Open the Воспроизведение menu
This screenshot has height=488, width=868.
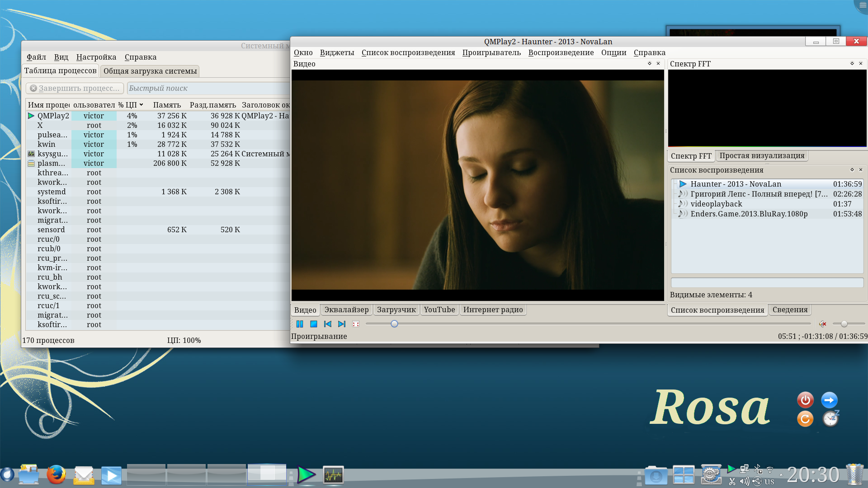tap(561, 53)
